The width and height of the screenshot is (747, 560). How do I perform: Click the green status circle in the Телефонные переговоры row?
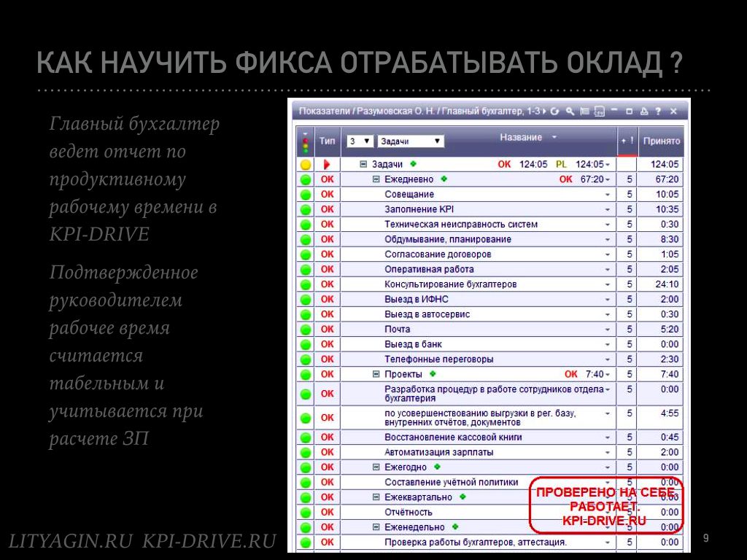(306, 359)
